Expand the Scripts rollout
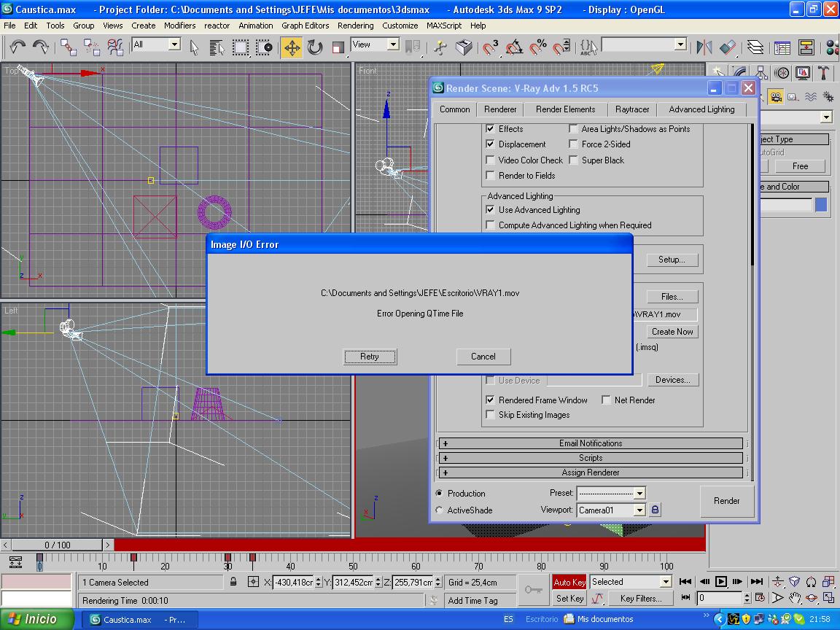The image size is (840, 630). [x=591, y=457]
